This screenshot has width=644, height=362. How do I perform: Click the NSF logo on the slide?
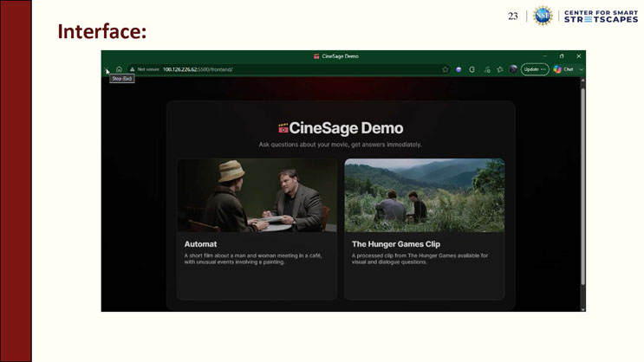click(x=543, y=16)
